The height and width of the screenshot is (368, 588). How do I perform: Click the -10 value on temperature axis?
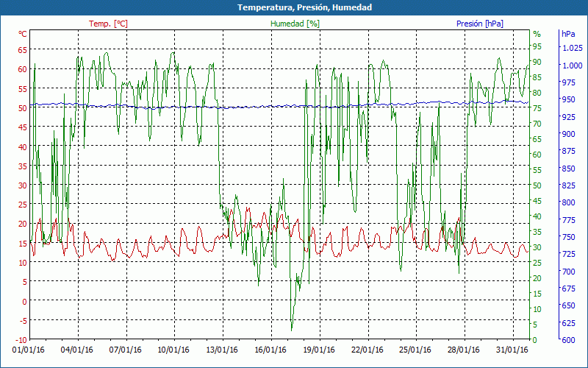tap(21, 340)
